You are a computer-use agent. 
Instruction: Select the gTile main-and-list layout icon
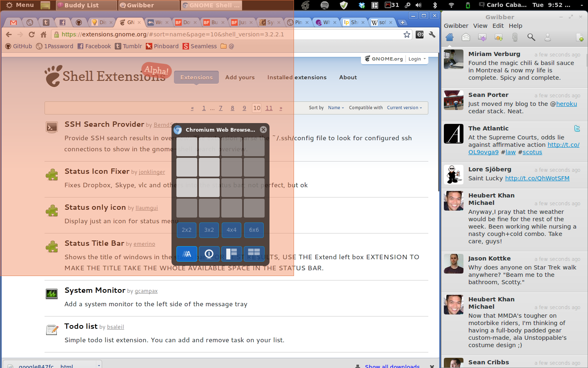coord(232,254)
